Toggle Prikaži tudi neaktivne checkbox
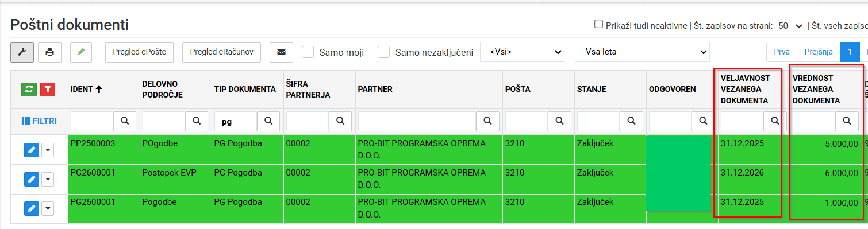The width and height of the screenshot is (868, 229). (x=598, y=24)
